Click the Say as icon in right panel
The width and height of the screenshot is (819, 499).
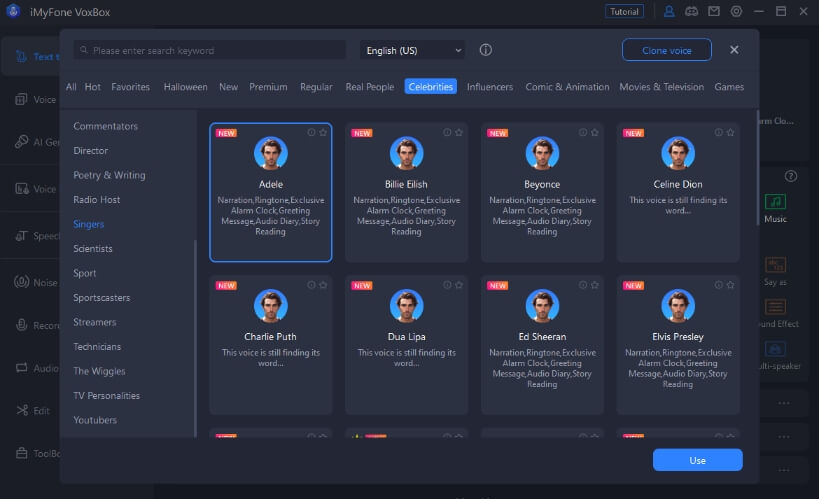pyautogui.click(x=775, y=265)
